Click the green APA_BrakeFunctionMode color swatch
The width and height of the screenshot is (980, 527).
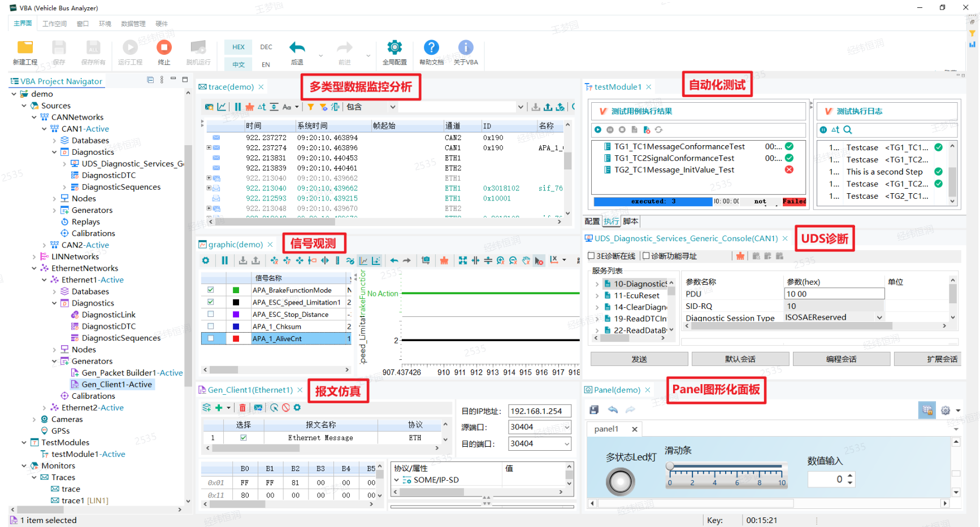pyautogui.click(x=236, y=290)
